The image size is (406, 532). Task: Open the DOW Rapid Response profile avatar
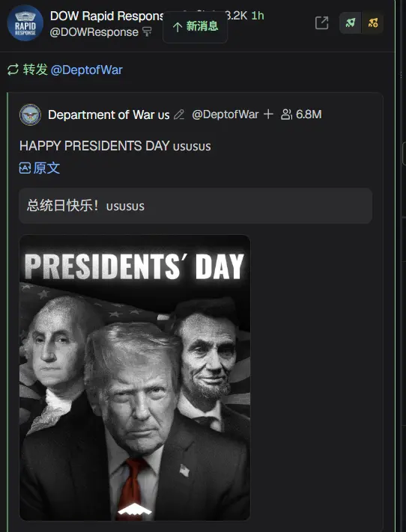[x=25, y=23]
